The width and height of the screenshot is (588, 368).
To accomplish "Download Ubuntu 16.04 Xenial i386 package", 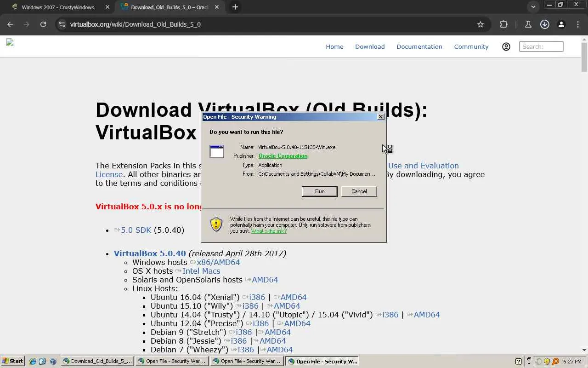I will [258, 297].
